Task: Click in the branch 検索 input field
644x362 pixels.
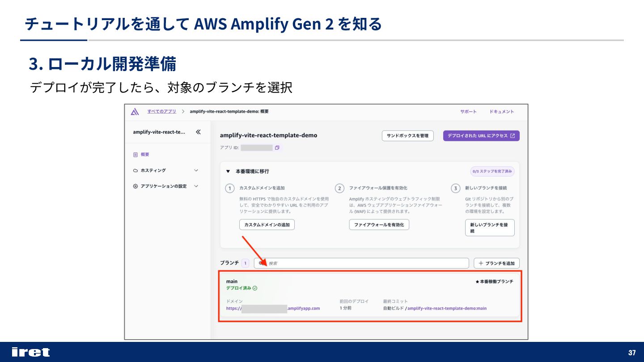Action: (x=361, y=263)
